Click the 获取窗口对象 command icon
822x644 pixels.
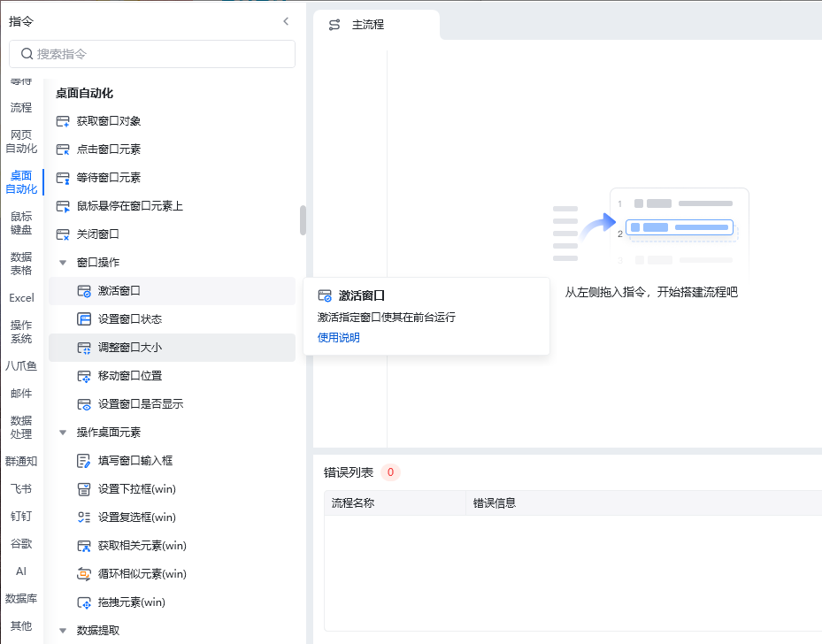click(x=63, y=121)
